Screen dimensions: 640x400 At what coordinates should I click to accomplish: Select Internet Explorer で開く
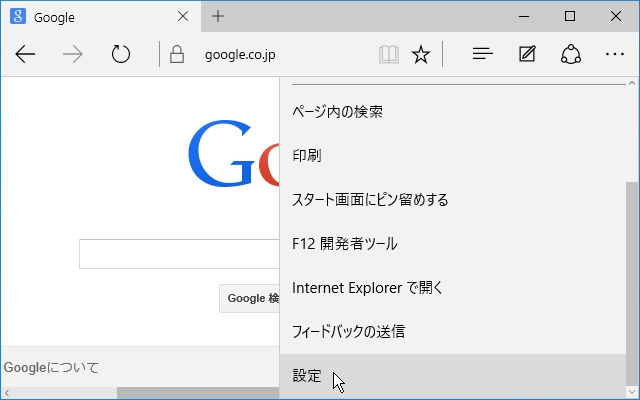(x=453, y=288)
